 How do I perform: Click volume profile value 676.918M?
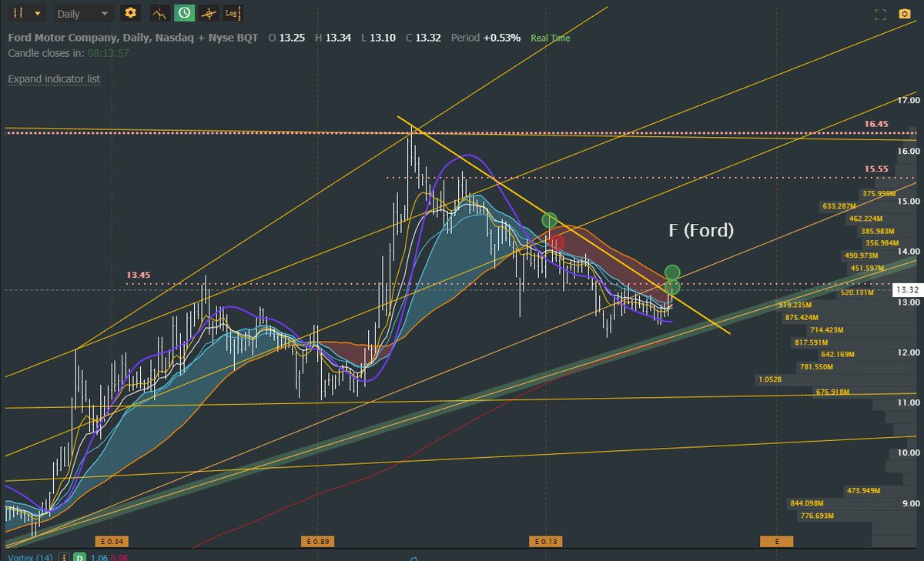pyautogui.click(x=833, y=392)
